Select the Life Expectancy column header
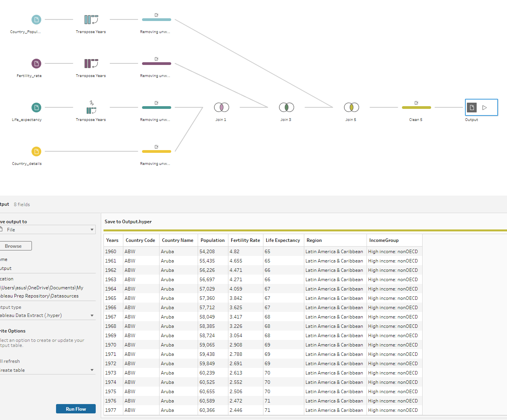This screenshot has height=420, width=507. click(x=283, y=240)
